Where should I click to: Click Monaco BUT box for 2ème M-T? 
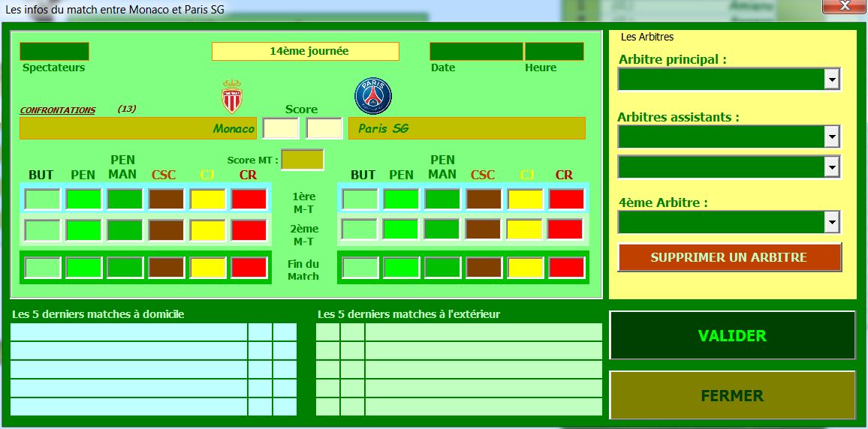[x=43, y=230]
